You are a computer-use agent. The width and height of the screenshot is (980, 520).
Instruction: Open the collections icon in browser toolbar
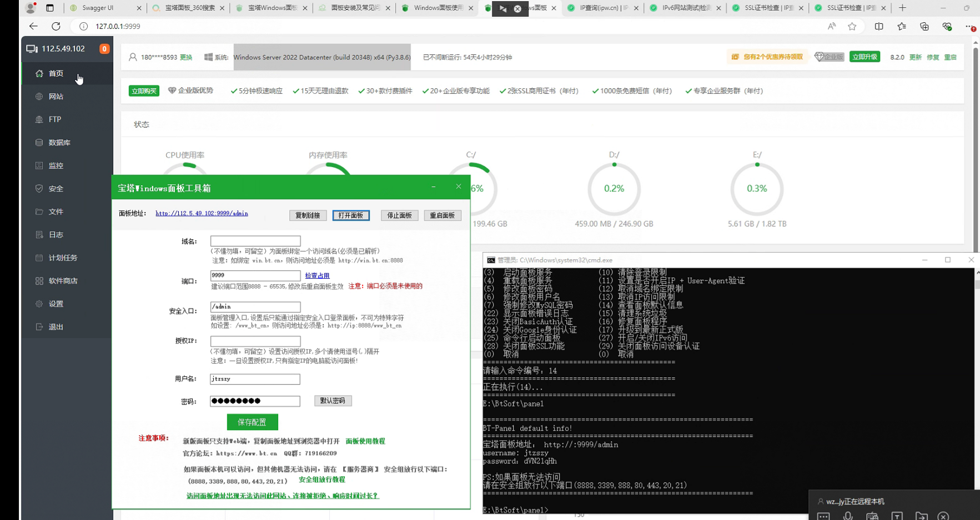[924, 26]
